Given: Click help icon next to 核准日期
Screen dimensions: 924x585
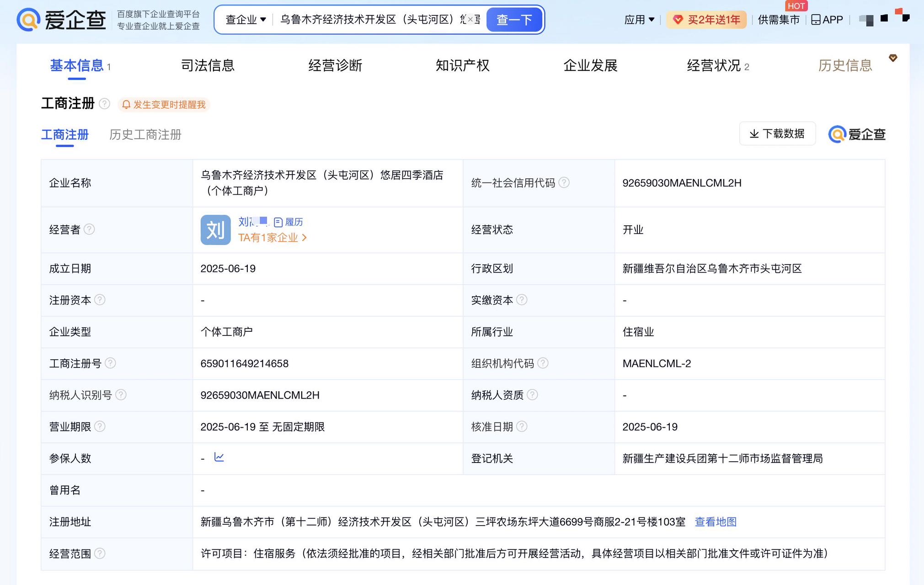Looking at the screenshot, I should coord(522,426).
